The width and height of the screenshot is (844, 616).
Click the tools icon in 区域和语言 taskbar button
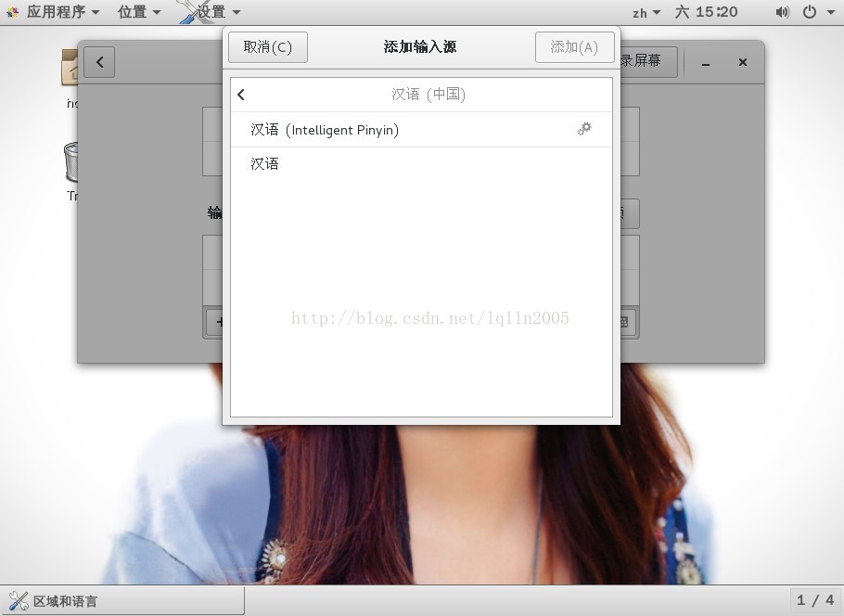[x=19, y=601]
